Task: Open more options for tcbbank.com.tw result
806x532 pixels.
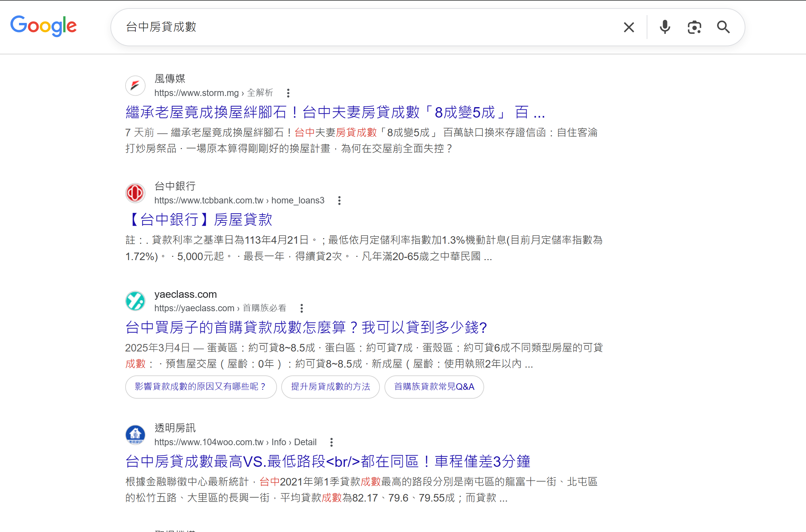Action: point(339,200)
